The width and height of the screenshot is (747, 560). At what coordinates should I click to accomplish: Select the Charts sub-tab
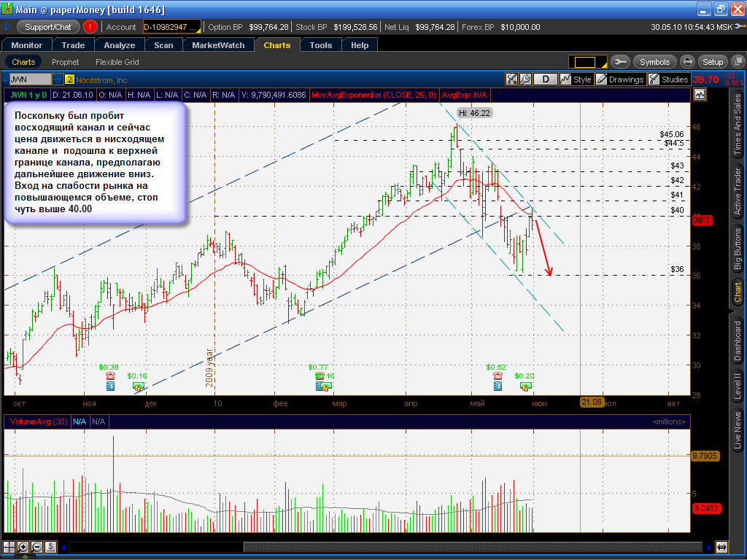point(23,62)
